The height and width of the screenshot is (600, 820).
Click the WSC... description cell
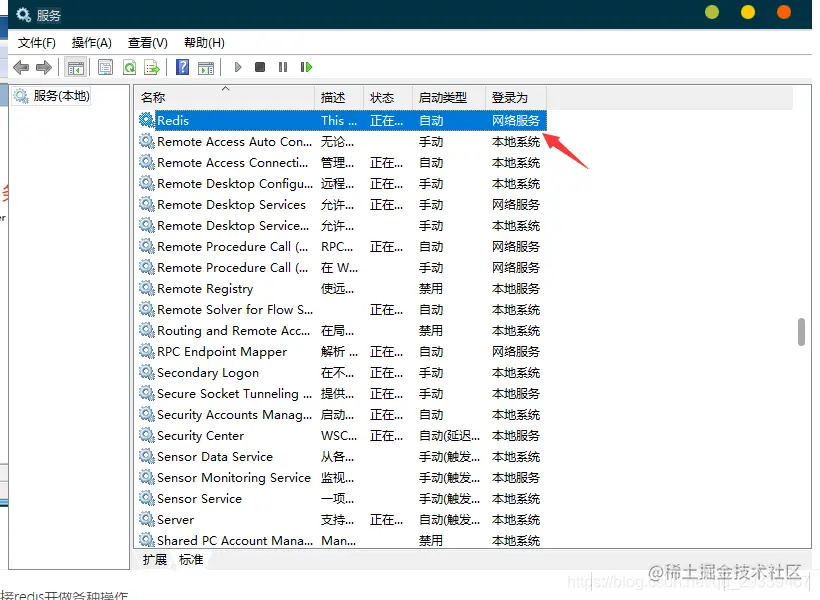[x=339, y=436]
